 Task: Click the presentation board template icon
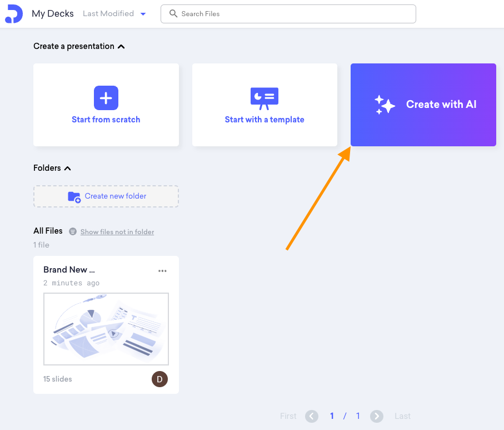pyautogui.click(x=264, y=98)
